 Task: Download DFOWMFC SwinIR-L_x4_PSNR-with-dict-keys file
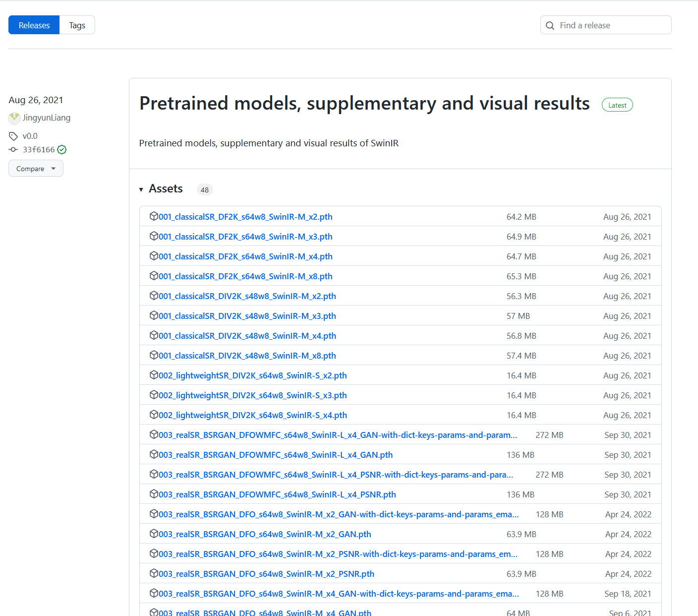[336, 475]
